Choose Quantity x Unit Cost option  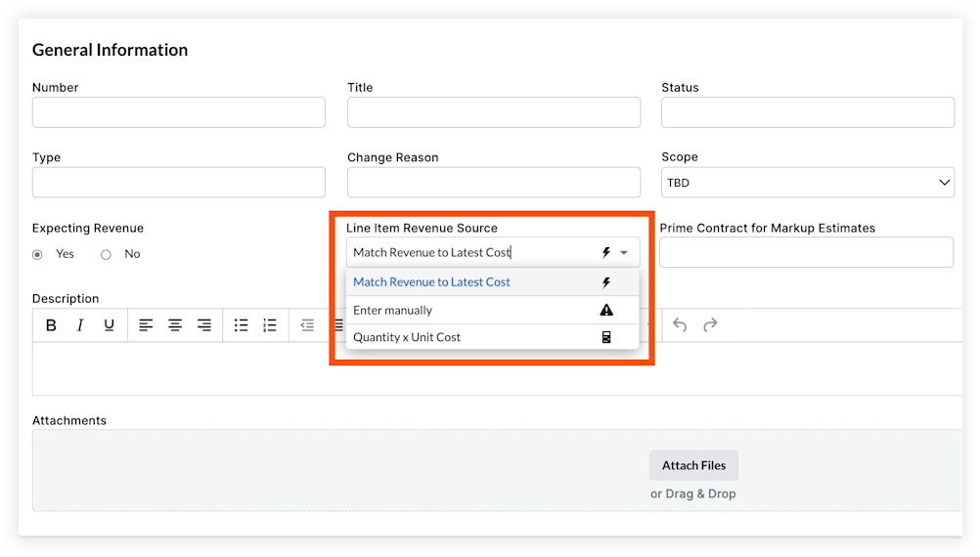pyautogui.click(x=493, y=337)
